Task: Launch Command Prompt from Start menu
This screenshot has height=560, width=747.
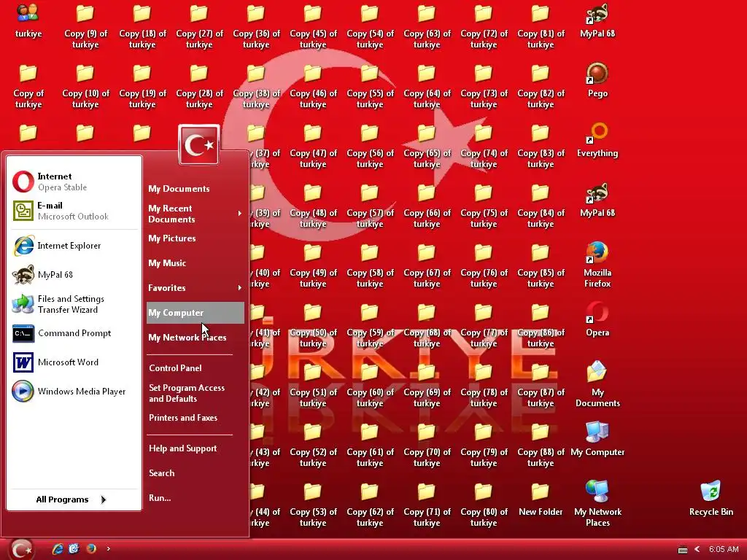Action: pyautogui.click(x=74, y=333)
